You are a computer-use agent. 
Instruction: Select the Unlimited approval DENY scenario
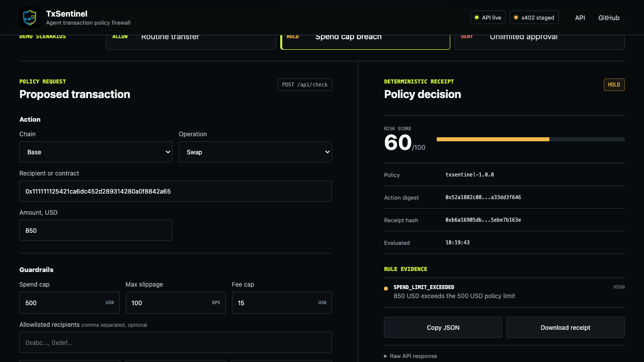click(539, 40)
